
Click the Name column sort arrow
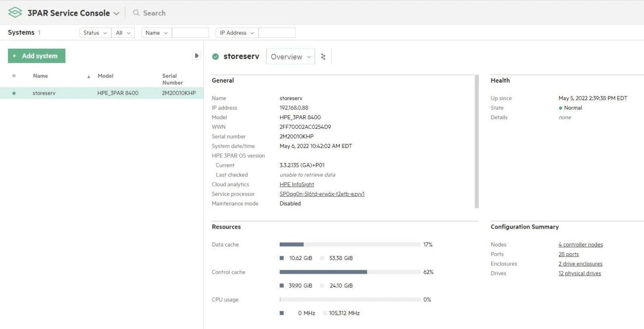pyautogui.click(x=89, y=77)
